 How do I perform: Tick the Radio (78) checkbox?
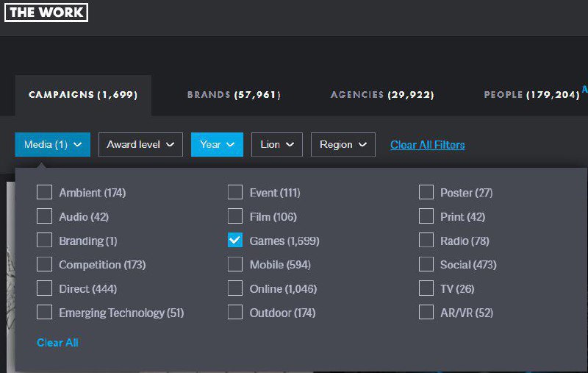pyautogui.click(x=426, y=240)
